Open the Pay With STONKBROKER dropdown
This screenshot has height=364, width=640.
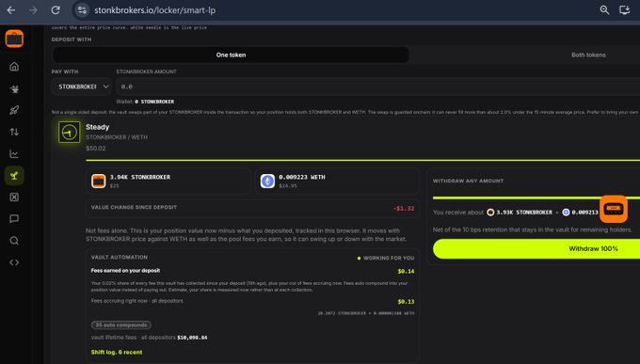pyautogui.click(x=82, y=87)
